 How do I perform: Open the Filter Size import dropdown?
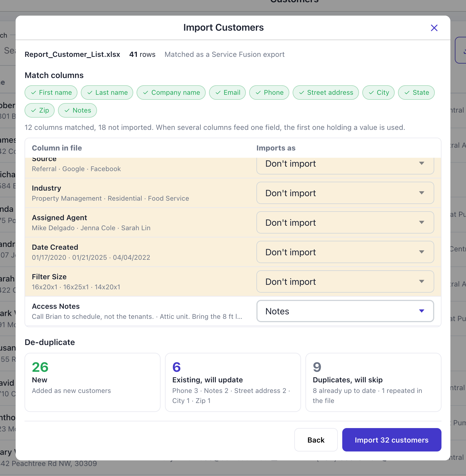(345, 281)
